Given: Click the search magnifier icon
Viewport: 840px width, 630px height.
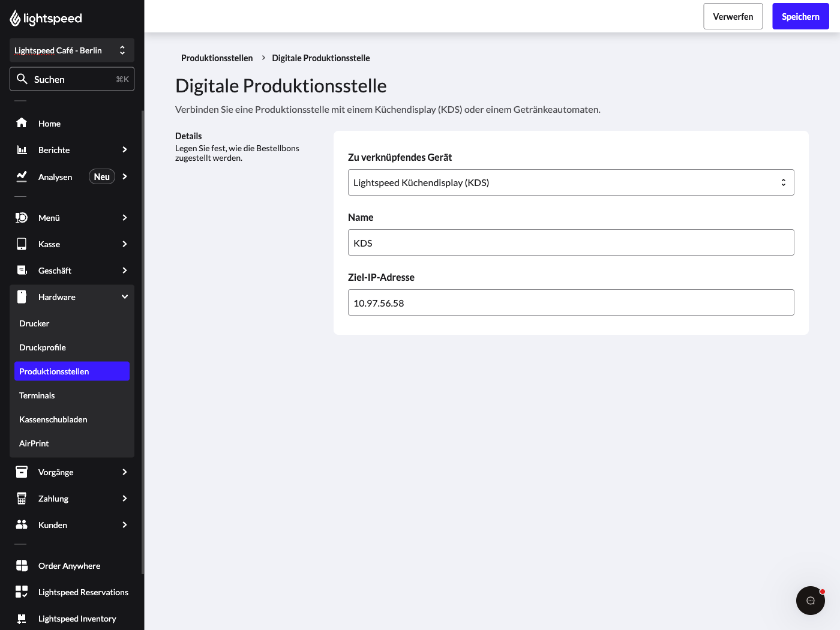Looking at the screenshot, I should 22,79.
